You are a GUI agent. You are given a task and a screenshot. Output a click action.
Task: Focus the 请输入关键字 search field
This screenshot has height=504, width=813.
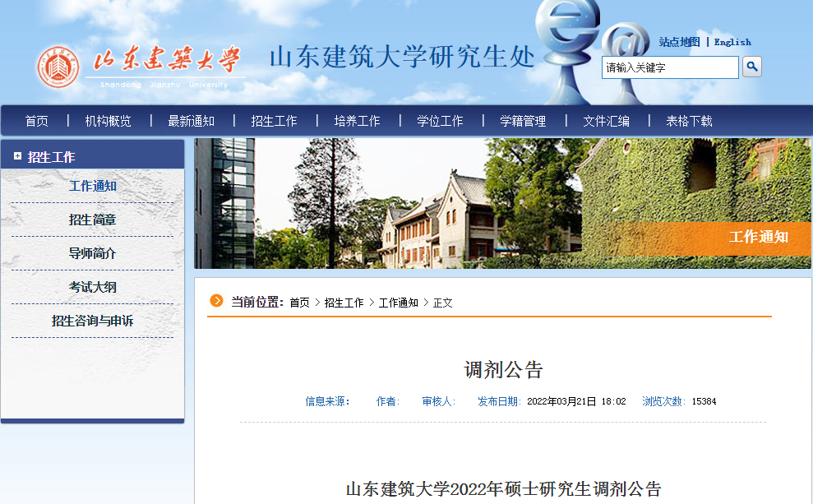click(670, 67)
